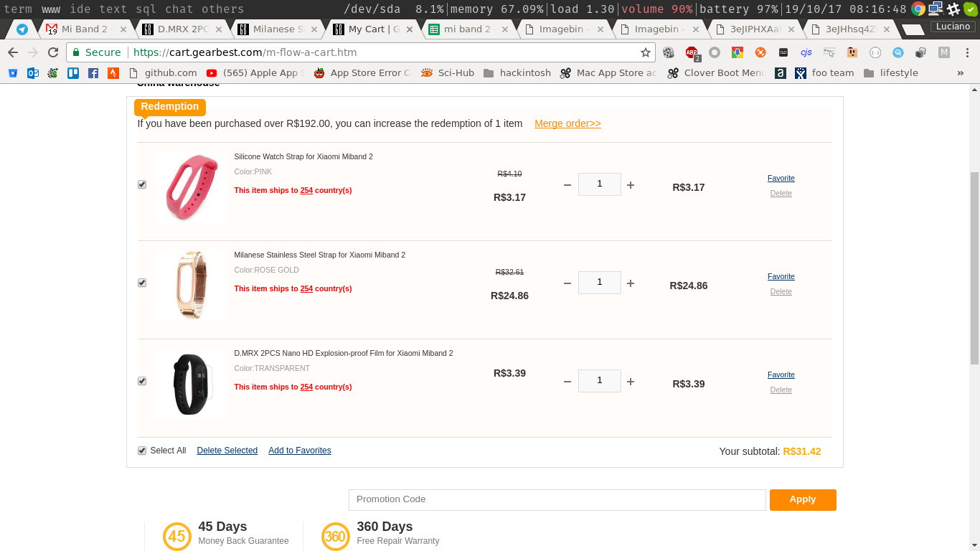
Task: Toggle the Select All checkbox
Action: (x=142, y=451)
